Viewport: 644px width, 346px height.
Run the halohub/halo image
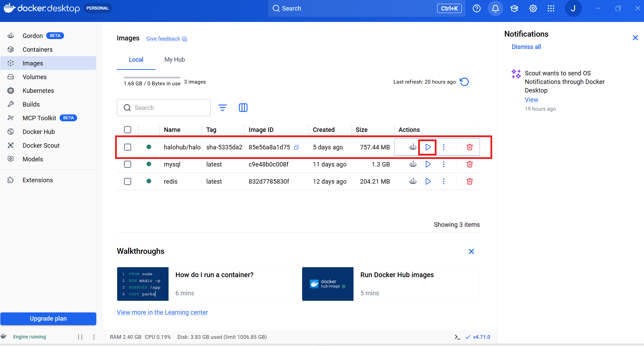[428, 147]
